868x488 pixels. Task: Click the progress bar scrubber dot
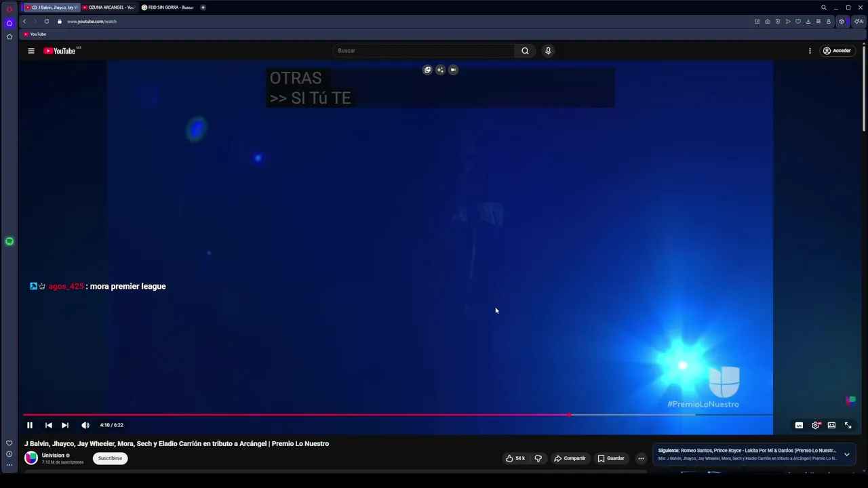(x=569, y=415)
